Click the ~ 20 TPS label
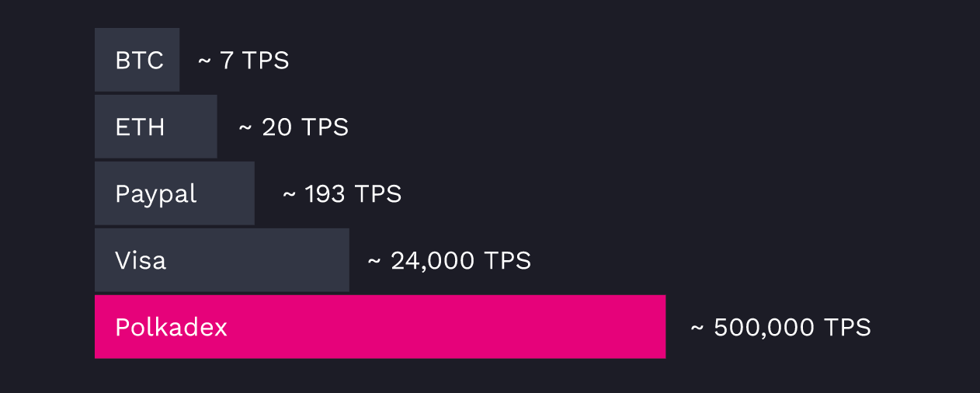This screenshot has height=393, width=980. pos(294,127)
